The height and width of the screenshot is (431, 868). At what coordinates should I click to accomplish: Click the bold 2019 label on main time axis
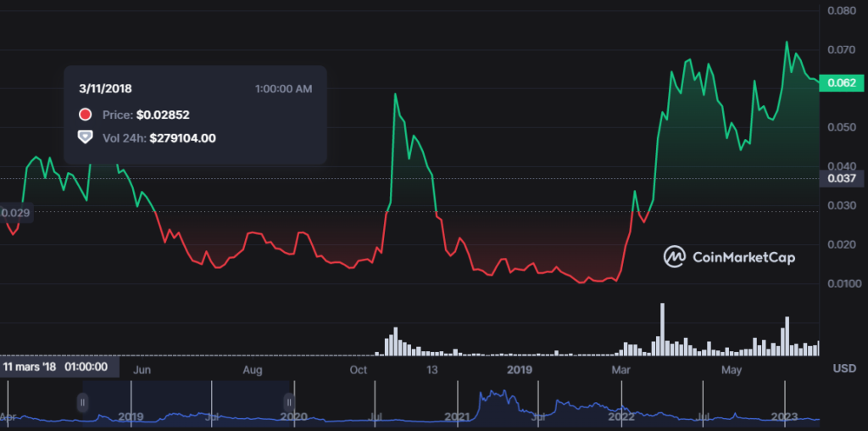[x=520, y=370]
